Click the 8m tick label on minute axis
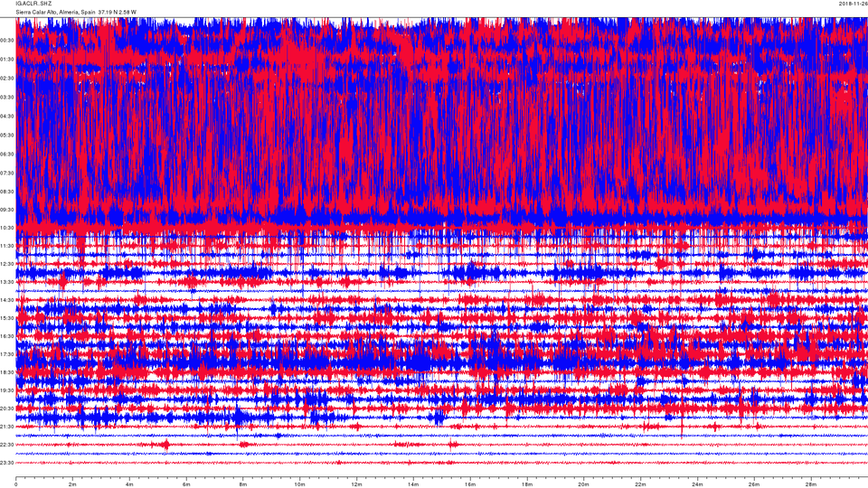This screenshot has height=488, width=868. tap(243, 484)
